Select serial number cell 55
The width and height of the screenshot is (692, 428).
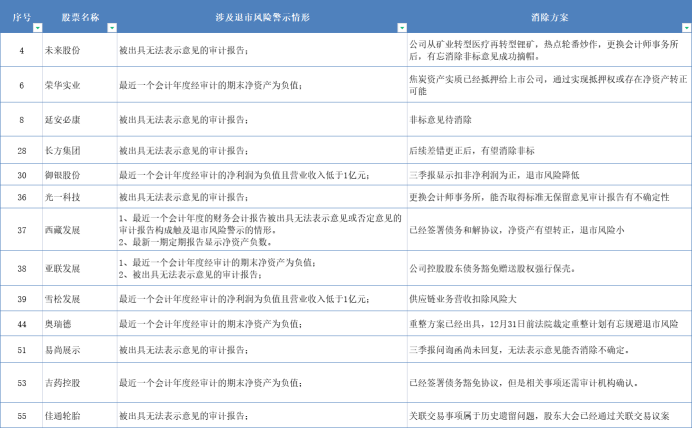click(x=22, y=415)
